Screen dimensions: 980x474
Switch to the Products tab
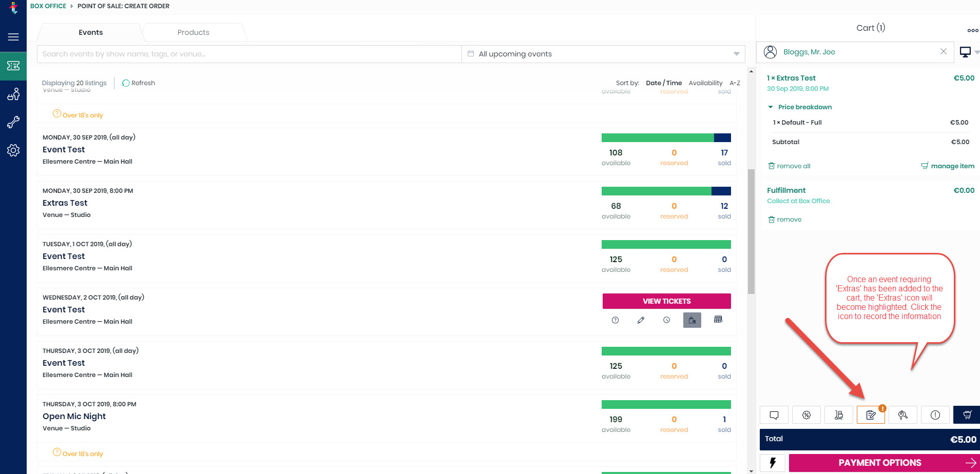[193, 32]
